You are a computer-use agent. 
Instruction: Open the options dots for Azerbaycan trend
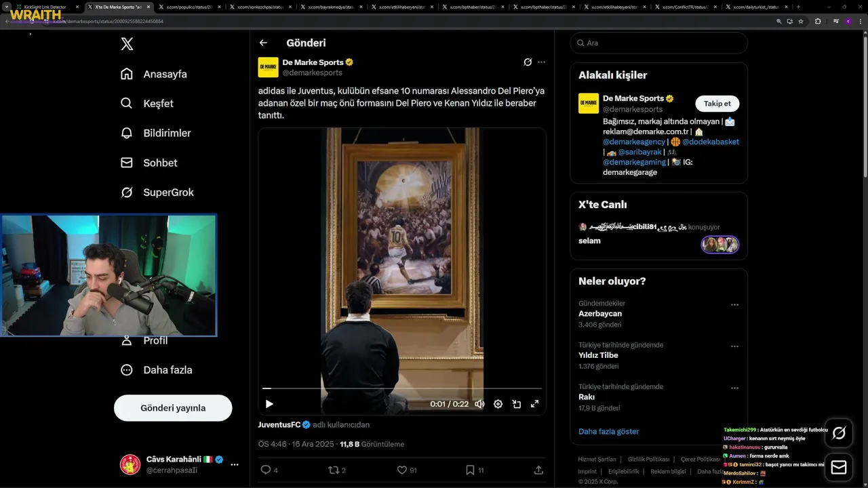(x=734, y=305)
